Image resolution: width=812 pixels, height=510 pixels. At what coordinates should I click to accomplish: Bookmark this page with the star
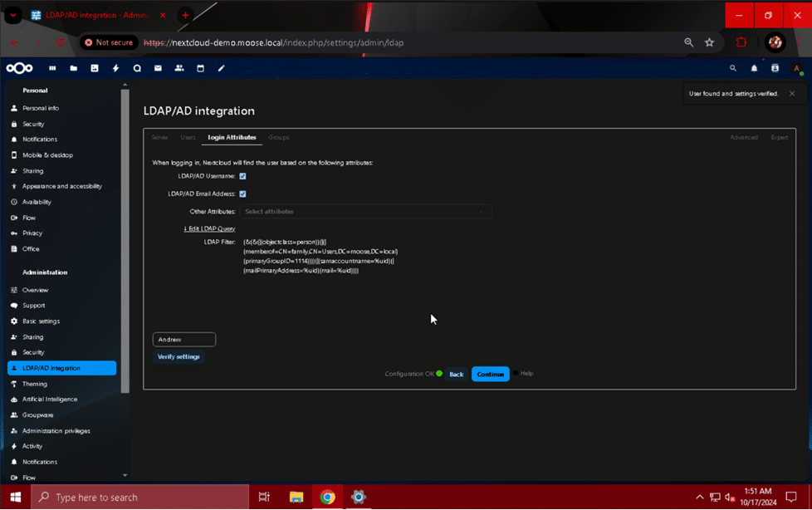pos(710,42)
